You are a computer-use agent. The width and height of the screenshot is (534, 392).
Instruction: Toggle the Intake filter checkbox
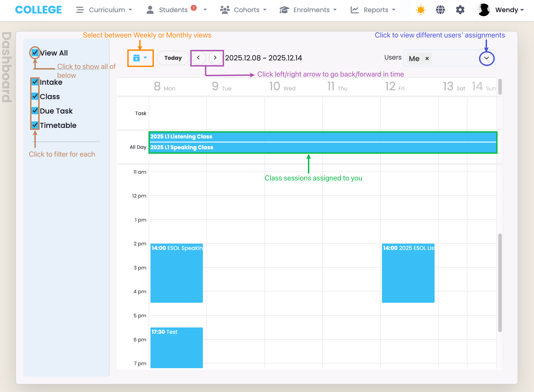[35, 82]
